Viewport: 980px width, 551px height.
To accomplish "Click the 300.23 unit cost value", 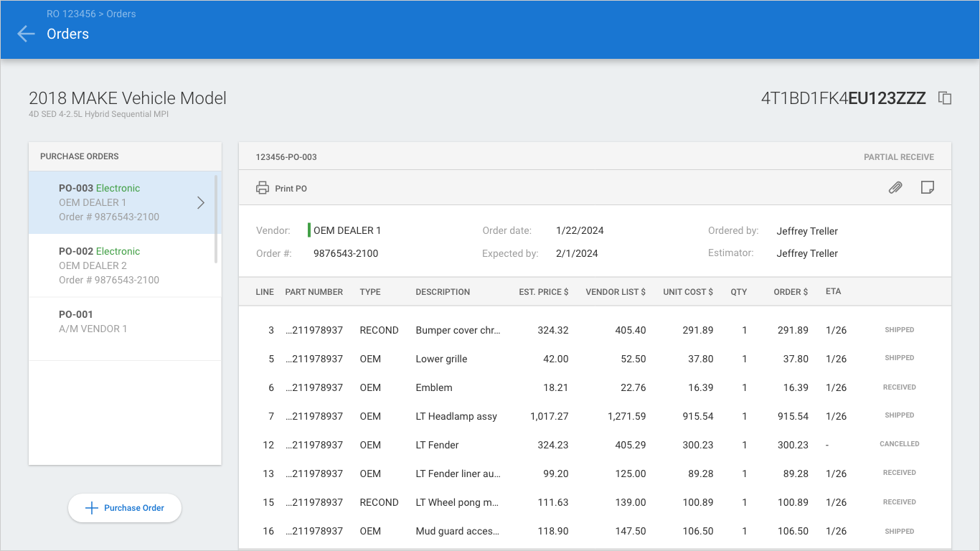I will point(698,445).
